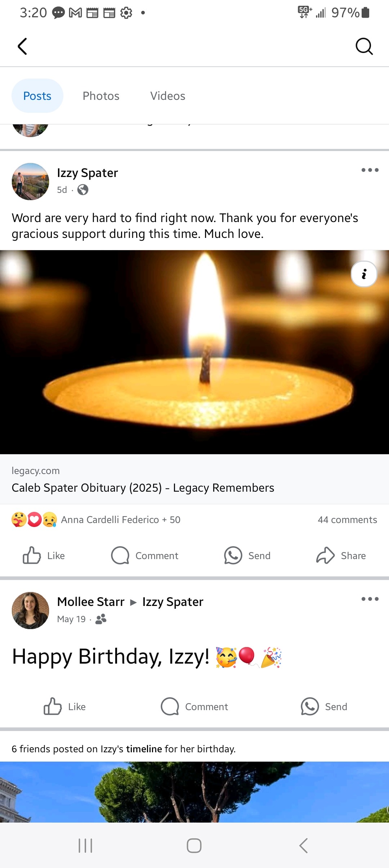Tap Mollee Starr's profile photo

point(30,610)
